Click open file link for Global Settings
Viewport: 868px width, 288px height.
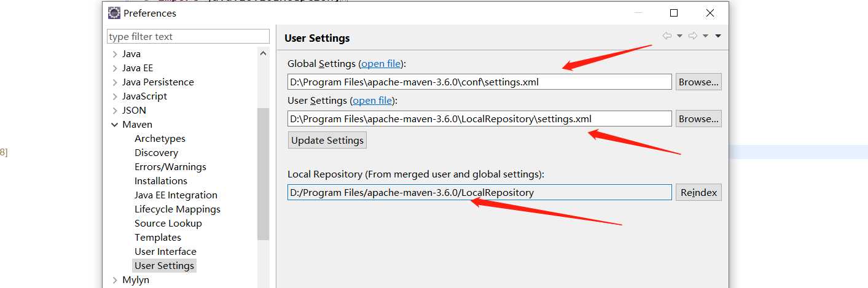[381, 64]
